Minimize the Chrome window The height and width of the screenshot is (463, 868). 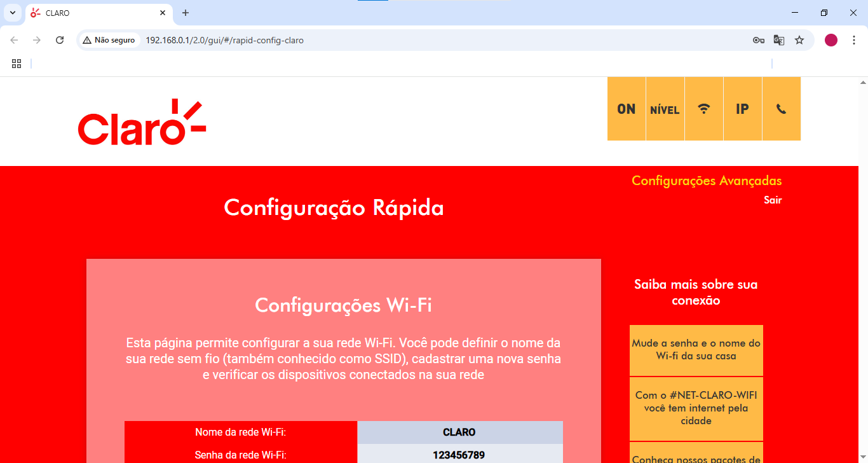(794, 13)
